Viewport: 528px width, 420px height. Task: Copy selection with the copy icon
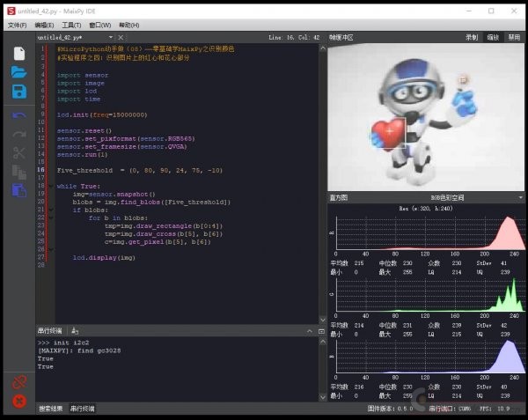pos(19,172)
